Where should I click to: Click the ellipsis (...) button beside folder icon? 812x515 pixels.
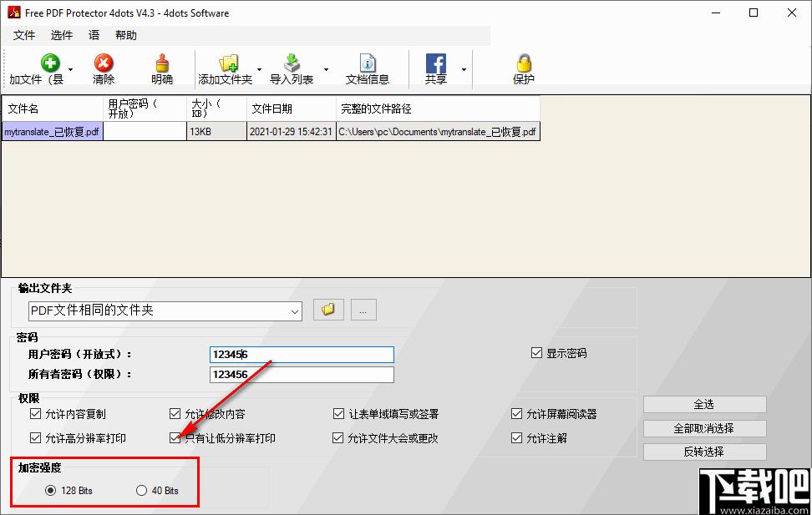(x=363, y=310)
